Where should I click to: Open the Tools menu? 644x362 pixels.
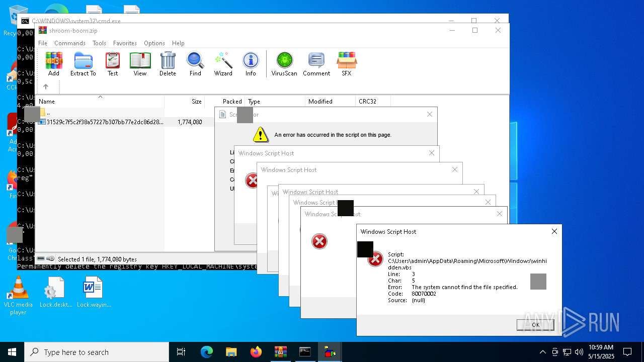coord(99,43)
